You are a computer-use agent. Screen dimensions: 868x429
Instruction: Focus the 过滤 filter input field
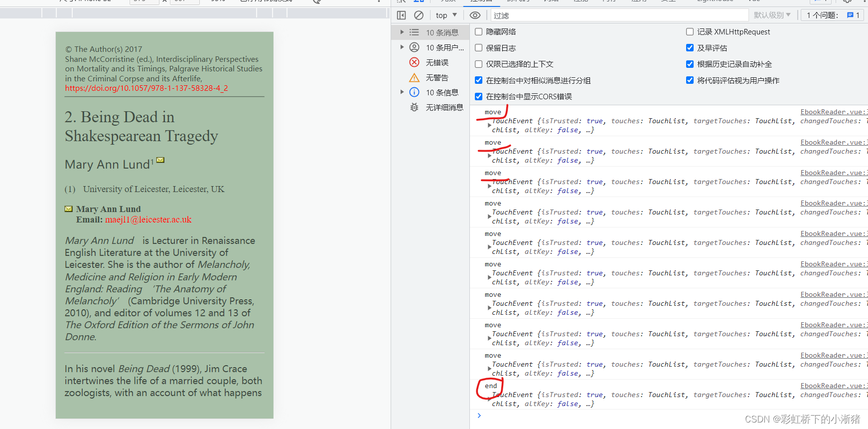(619, 15)
